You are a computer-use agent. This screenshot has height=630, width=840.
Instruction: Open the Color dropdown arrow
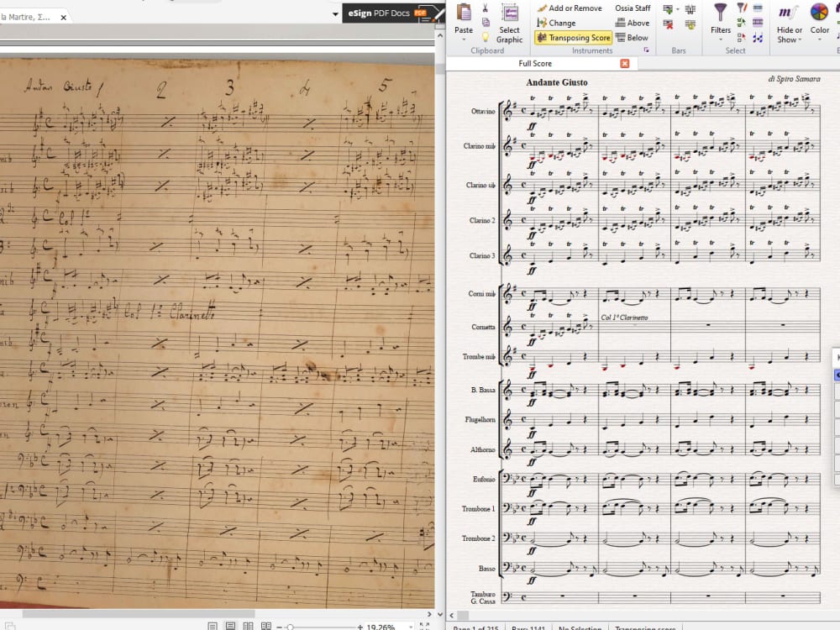pos(820,39)
